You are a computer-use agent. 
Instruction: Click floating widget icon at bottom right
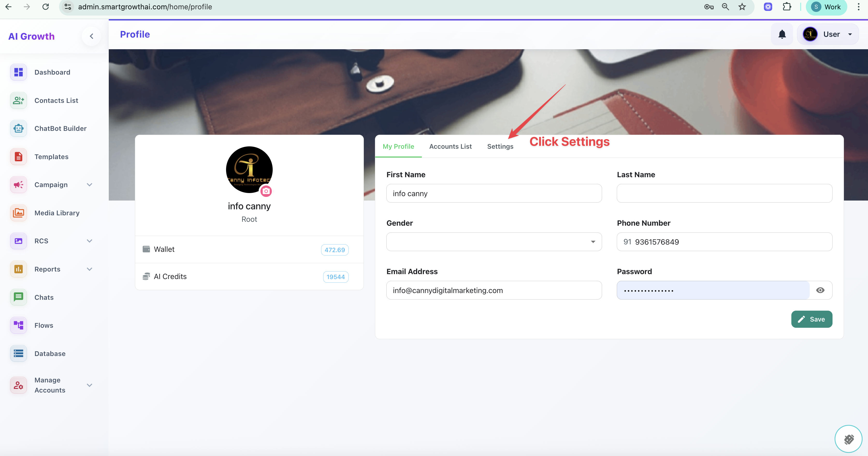click(848, 439)
